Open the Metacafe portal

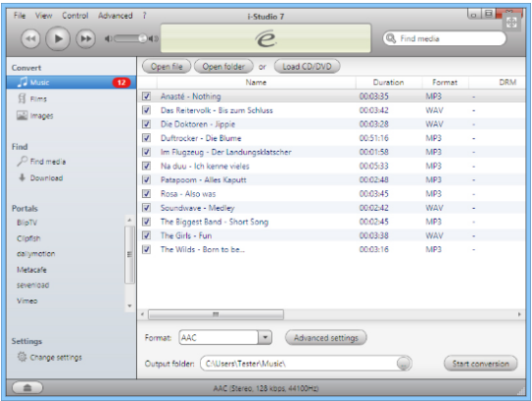[x=32, y=270]
